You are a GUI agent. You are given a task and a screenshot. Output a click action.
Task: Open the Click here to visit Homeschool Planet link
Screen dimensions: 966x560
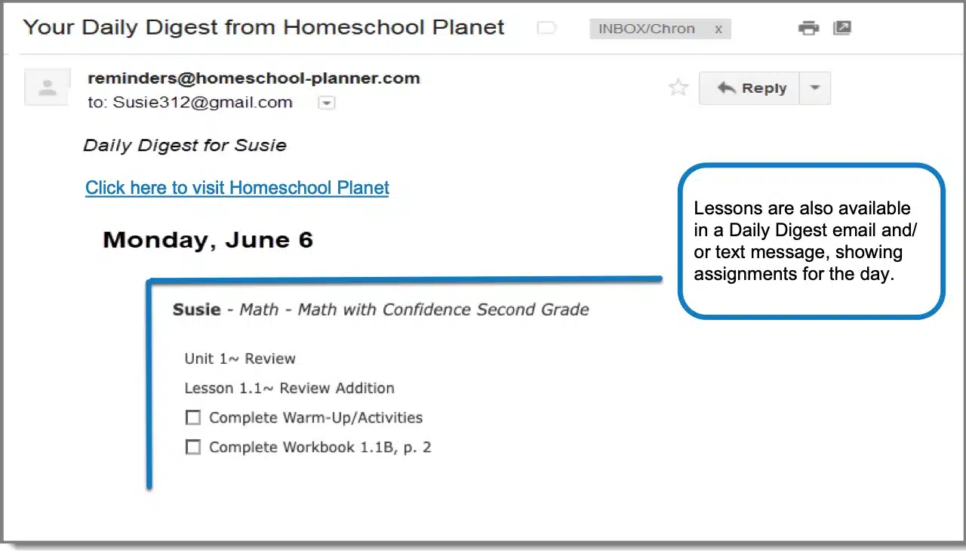237,188
